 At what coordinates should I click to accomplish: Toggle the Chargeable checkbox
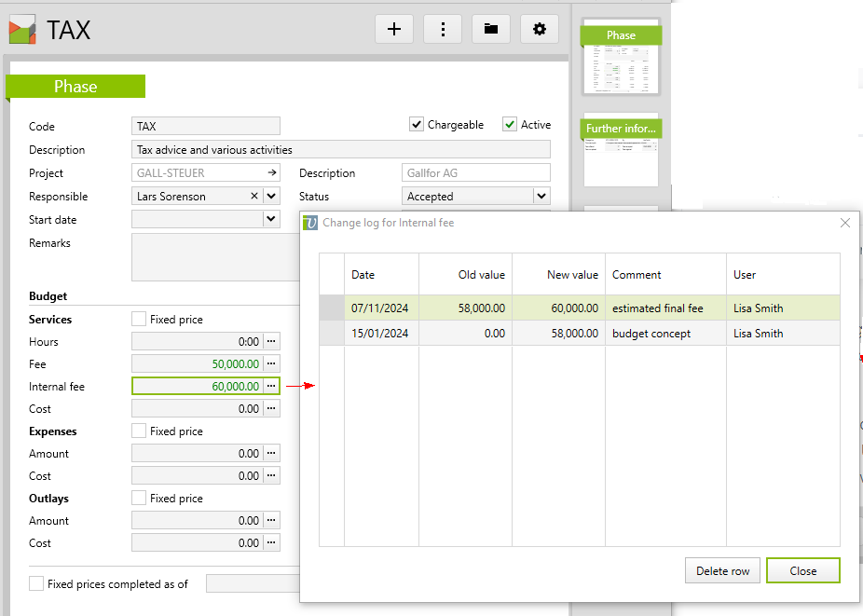(x=417, y=125)
